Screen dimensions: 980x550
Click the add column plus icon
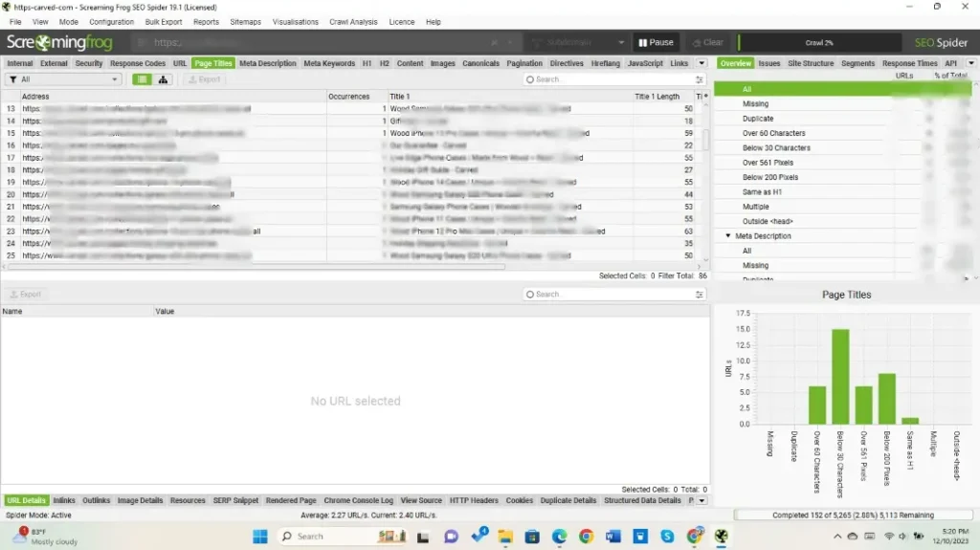[705, 97]
